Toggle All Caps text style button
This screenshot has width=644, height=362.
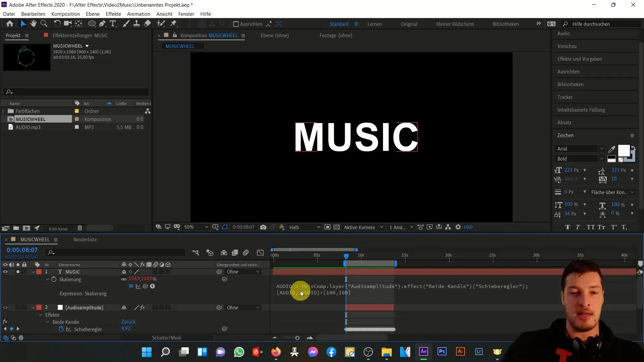pos(591,227)
